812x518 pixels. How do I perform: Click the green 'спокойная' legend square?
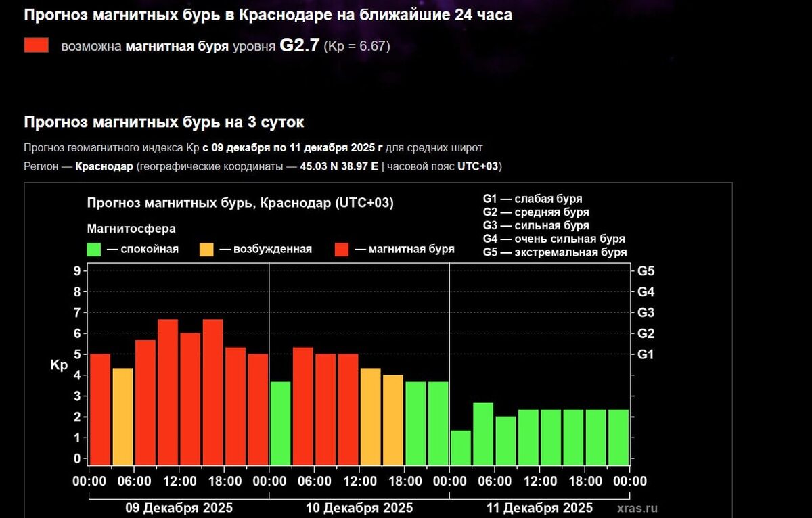point(94,249)
